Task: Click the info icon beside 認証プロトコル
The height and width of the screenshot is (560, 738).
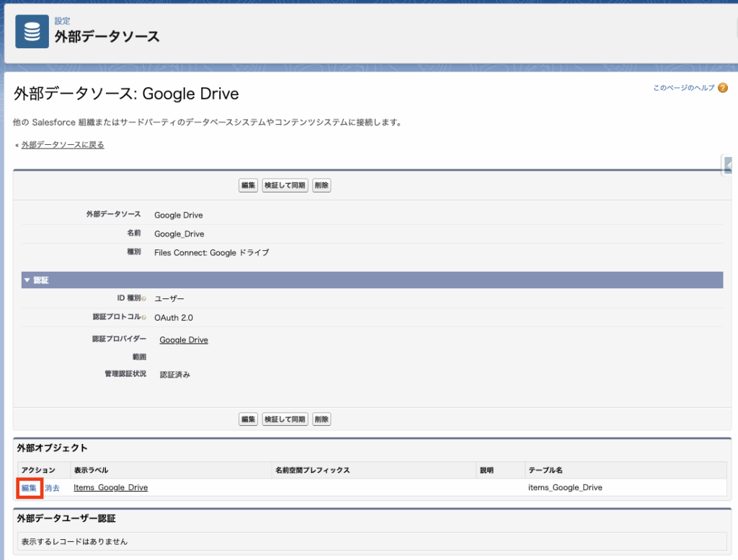Action: click(x=144, y=318)
